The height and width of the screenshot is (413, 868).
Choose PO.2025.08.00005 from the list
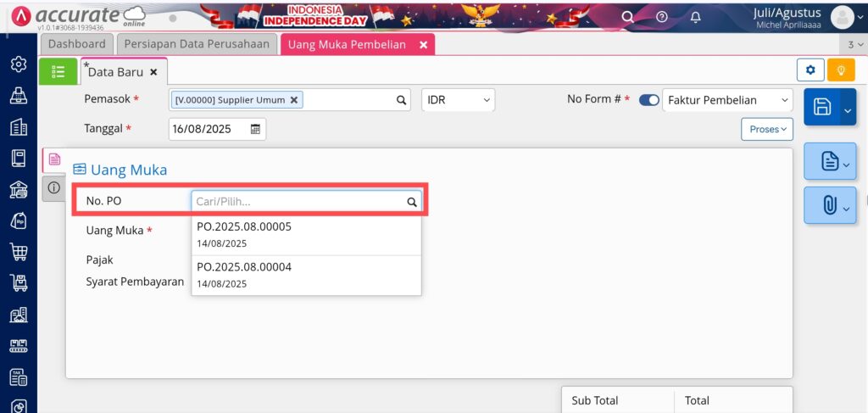[x=306, y=235]
